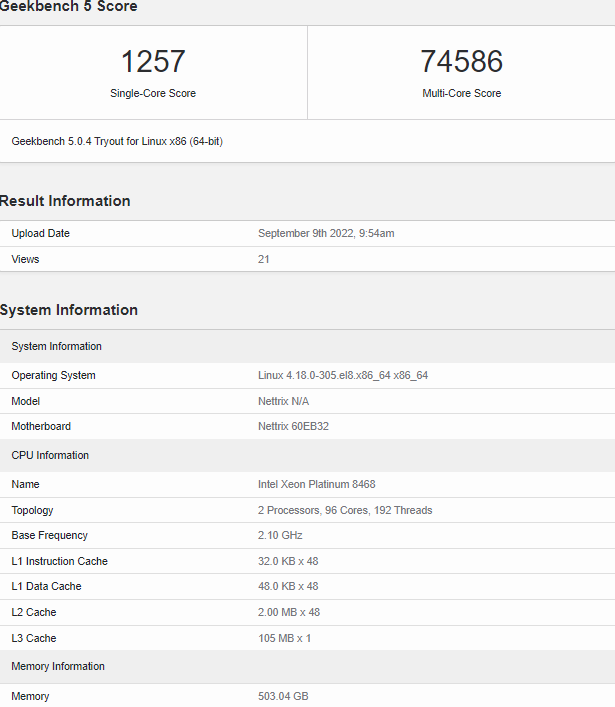Click the Operating System value Linux 4.18.0
This screenshot has height=707, width=615.
tap(343, 375)
